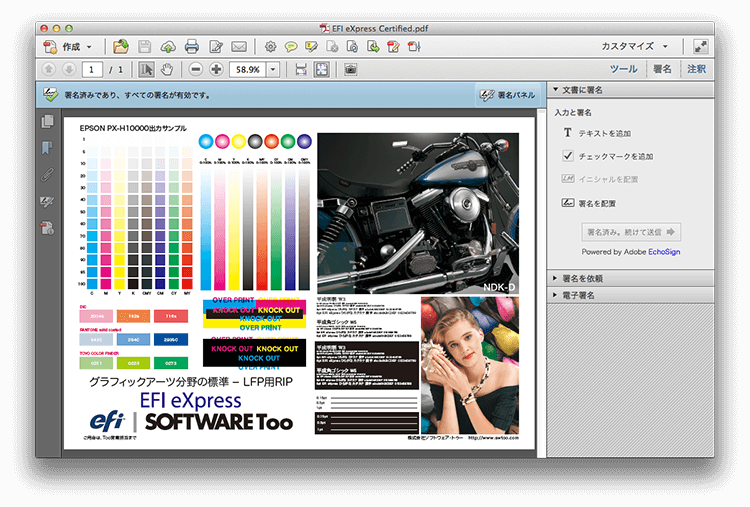Open the 作成 (Create) menu button
This screenshot has width=750, height=507.
pyautogui.click(x=67, y=47)
